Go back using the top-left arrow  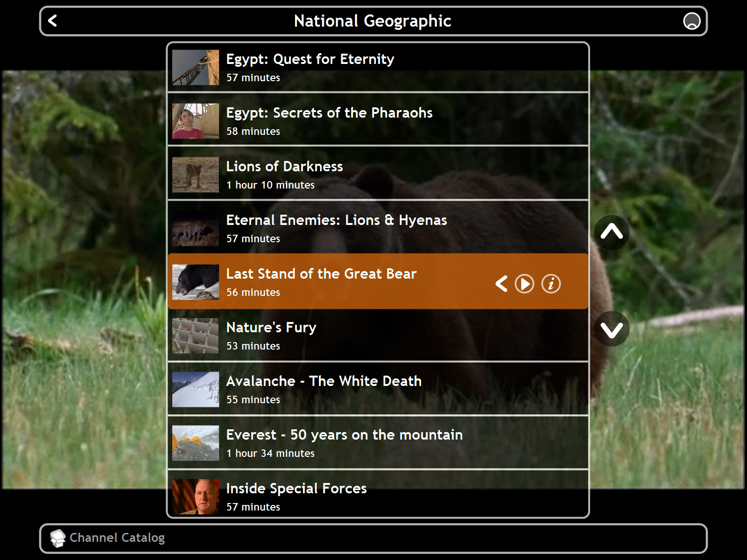[x=53, y=21]
